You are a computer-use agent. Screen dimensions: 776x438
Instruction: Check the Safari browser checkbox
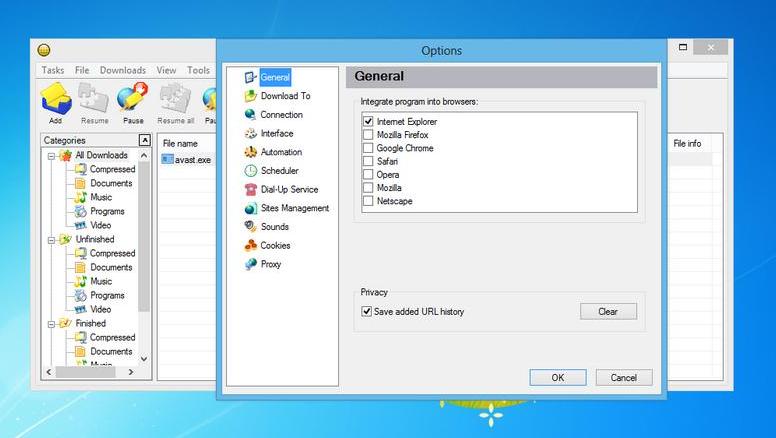pyautogui.click(x=368, y=161)
